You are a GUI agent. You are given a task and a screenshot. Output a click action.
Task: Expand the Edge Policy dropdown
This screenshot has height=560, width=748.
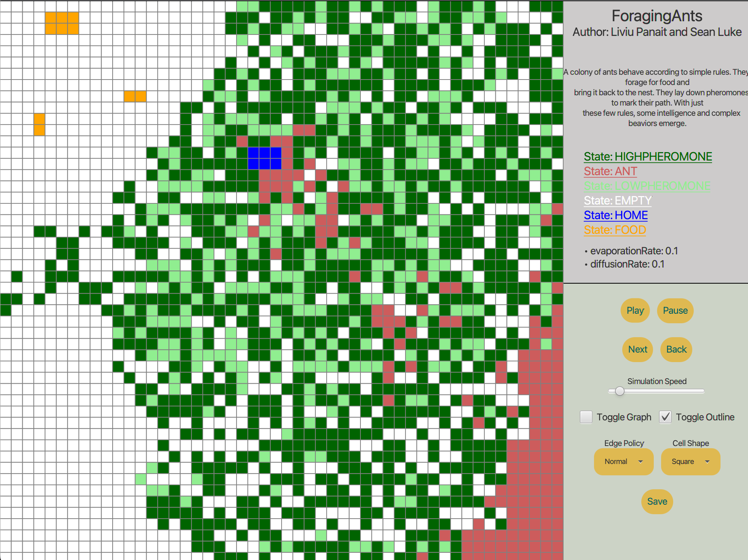pyautogui.click(x=623, y=462)
